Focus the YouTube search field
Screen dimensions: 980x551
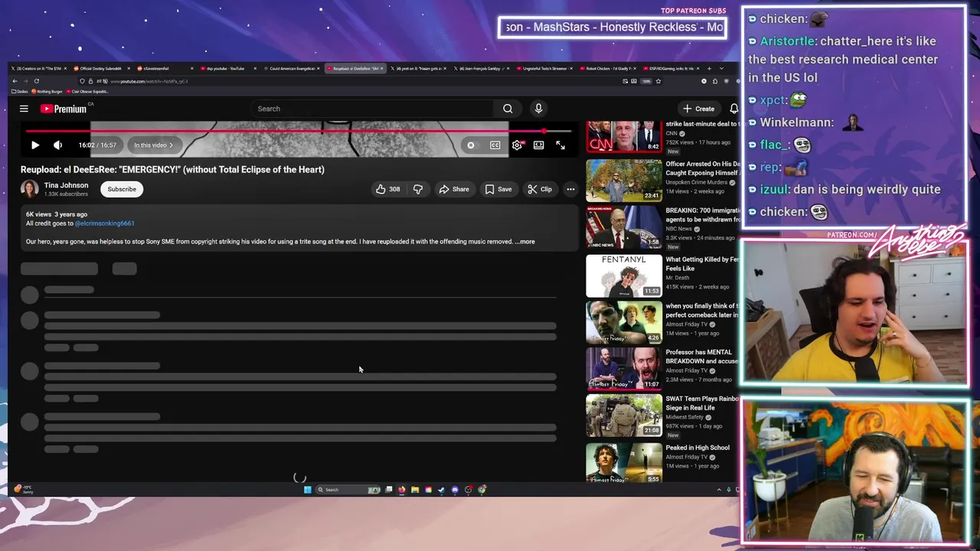(x=372, y=109)
